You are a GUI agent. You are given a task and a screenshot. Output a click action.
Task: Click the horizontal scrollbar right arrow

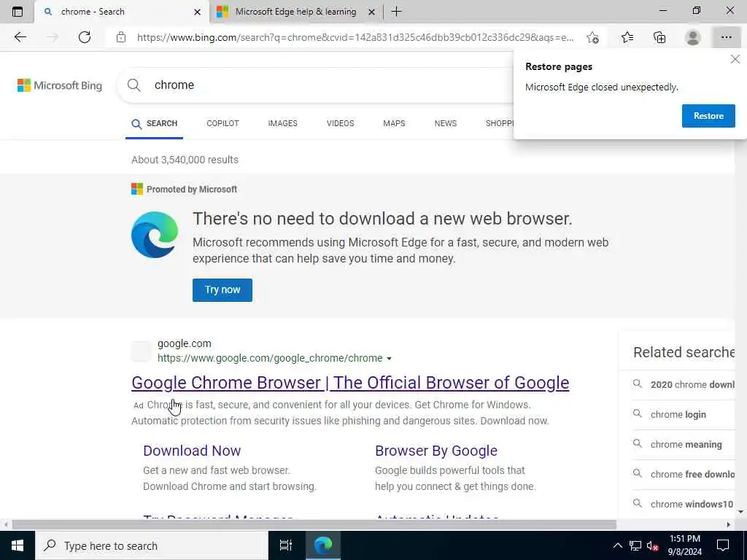pyautogui.click(x=729, y=525)
